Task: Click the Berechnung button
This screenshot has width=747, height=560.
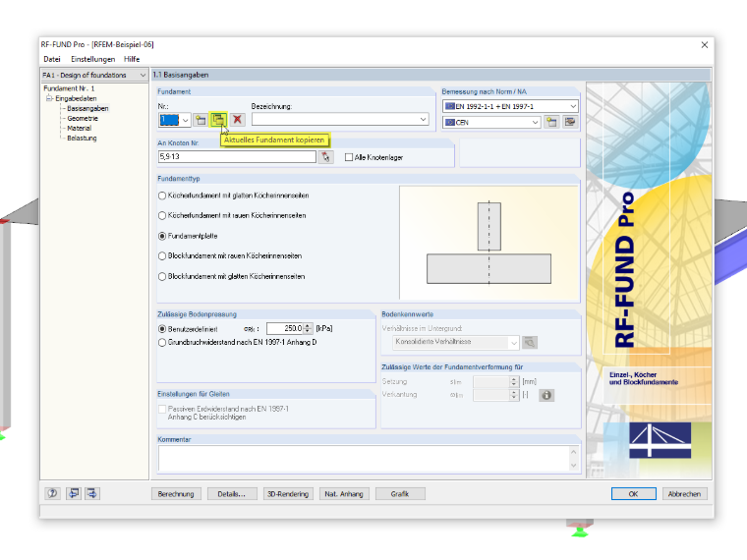Action: point(176,494)
